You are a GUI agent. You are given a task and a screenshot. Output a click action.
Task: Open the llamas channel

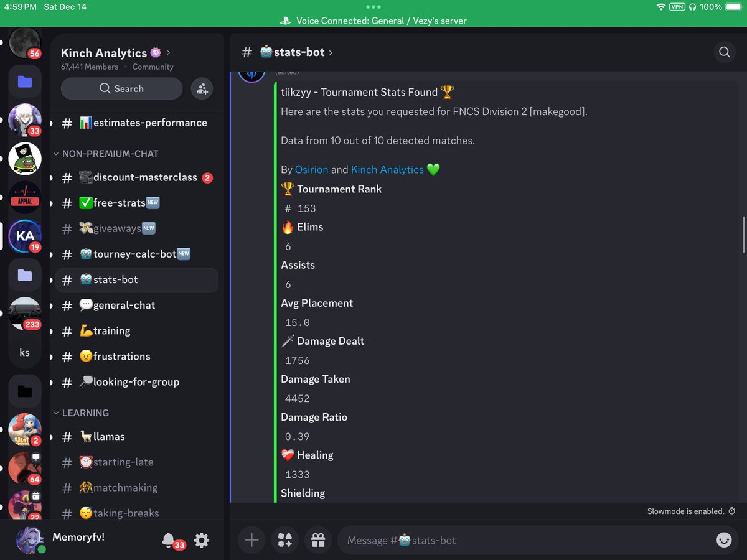[x=137, y=436]
